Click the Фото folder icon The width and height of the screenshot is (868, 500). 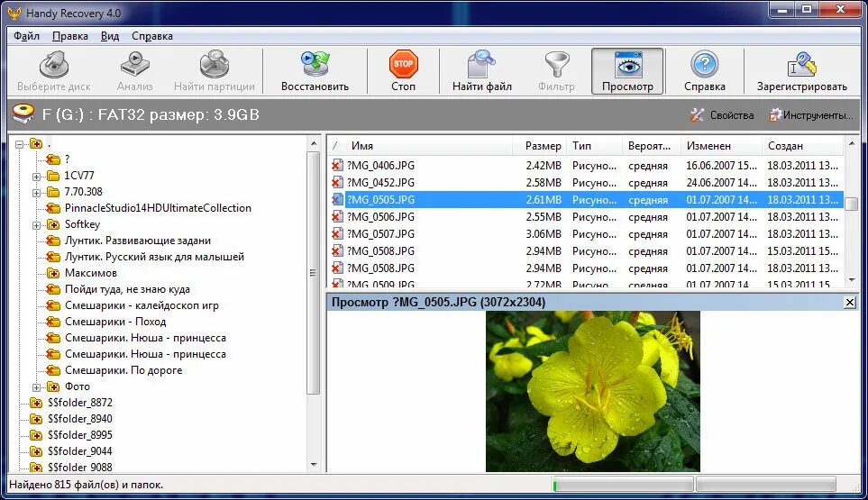coord(53,386)
